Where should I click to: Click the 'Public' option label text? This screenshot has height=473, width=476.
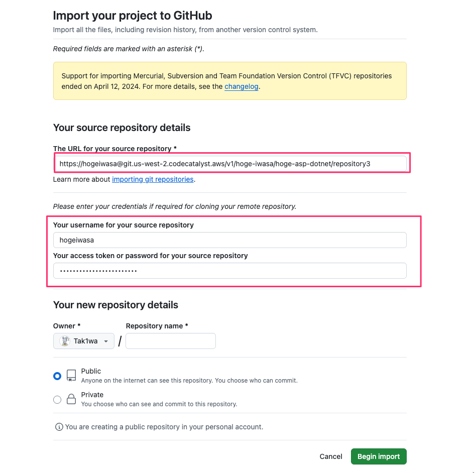point(91,371)
